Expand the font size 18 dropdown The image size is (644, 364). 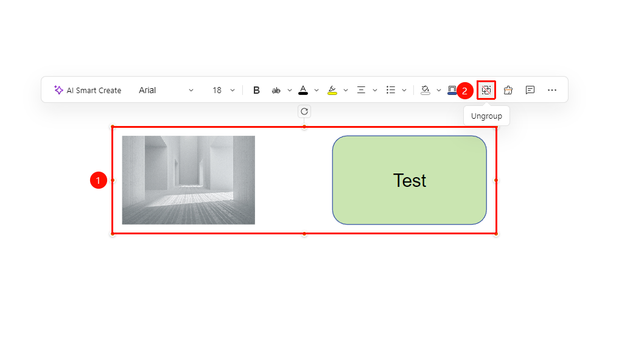[223, 90]
